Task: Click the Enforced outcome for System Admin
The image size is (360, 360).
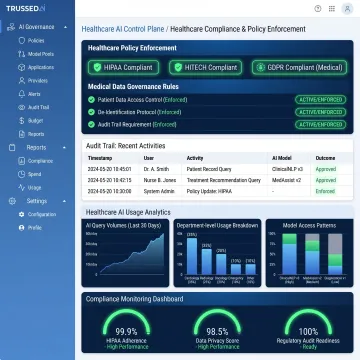Action: coord(325,191)
